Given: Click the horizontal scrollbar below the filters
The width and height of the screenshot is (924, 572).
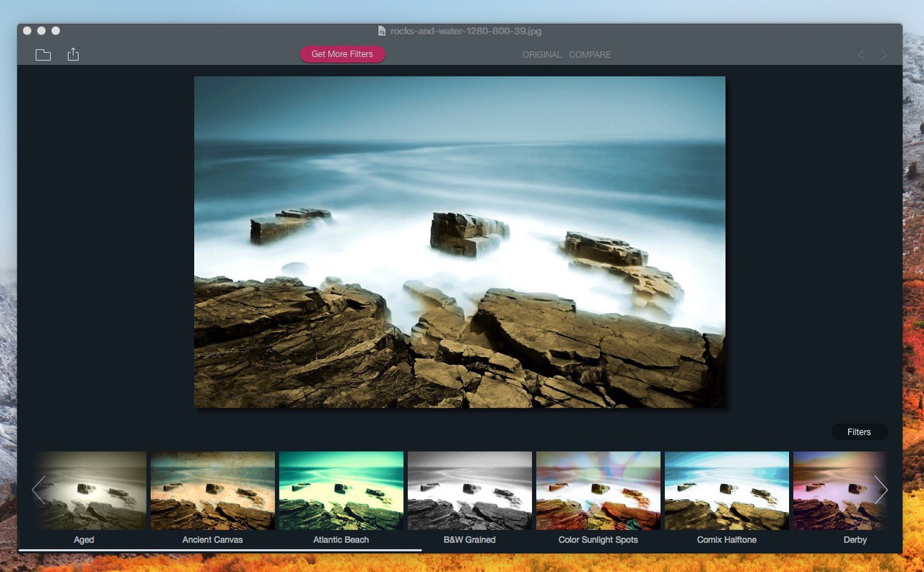Looking at the screenshot, I should pos(220,550).
